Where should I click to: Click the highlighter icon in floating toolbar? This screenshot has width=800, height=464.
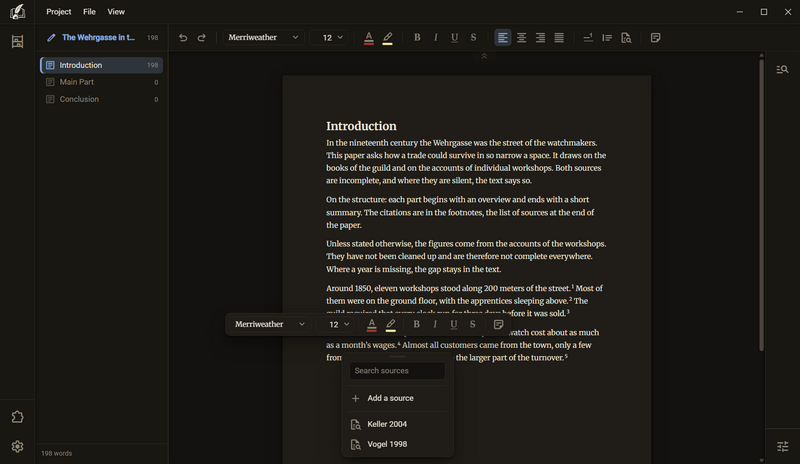point(390,325)
